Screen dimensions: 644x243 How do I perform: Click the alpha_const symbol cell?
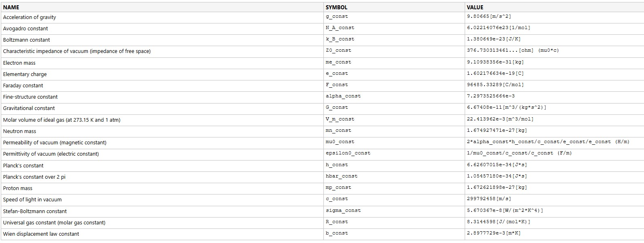pos(343,96)
